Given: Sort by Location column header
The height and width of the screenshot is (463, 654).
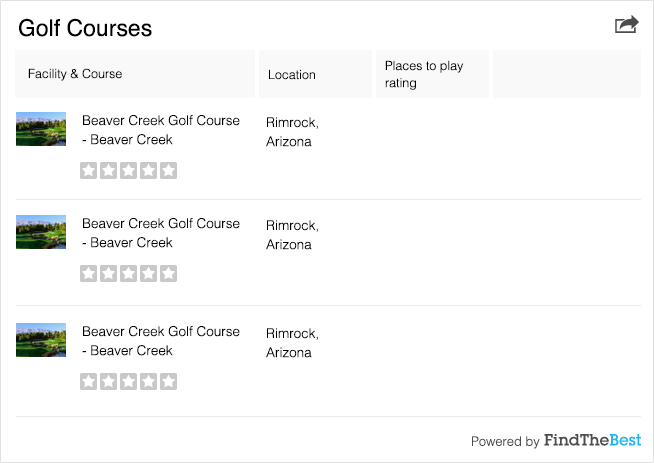Looking at the screenshot, I should click(292, 75).
